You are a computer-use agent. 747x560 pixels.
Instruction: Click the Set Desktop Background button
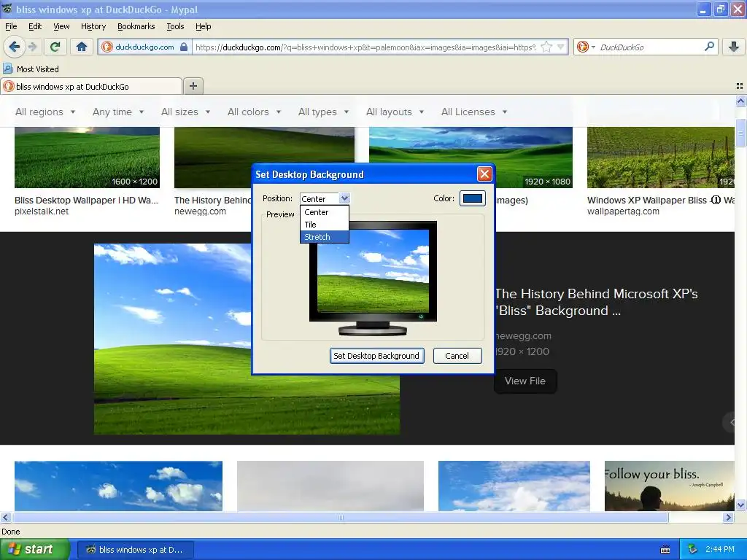point(376,356)
